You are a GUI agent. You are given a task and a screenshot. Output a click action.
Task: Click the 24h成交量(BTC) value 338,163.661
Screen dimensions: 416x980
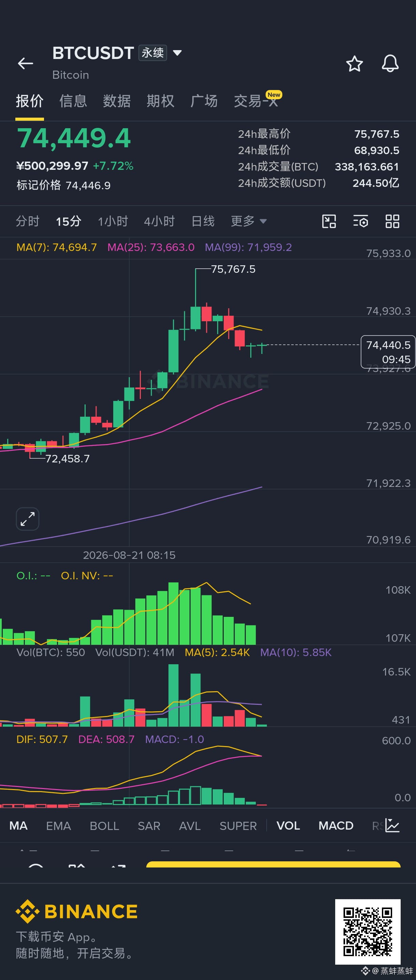(367, 167)
